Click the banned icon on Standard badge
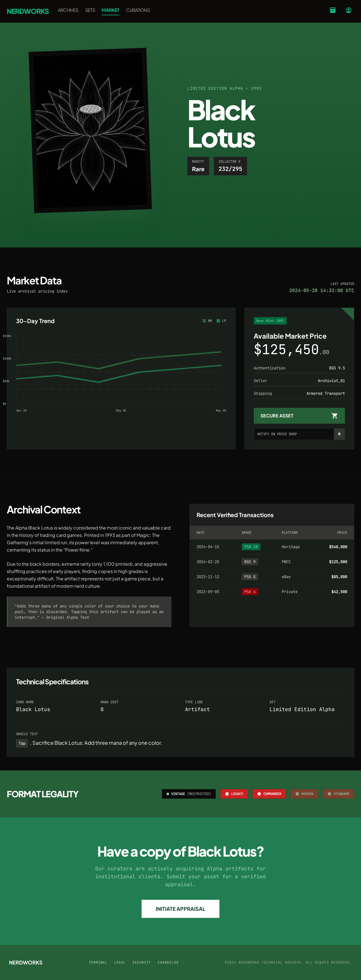This screenshot has height=980, width=361. 329,794
